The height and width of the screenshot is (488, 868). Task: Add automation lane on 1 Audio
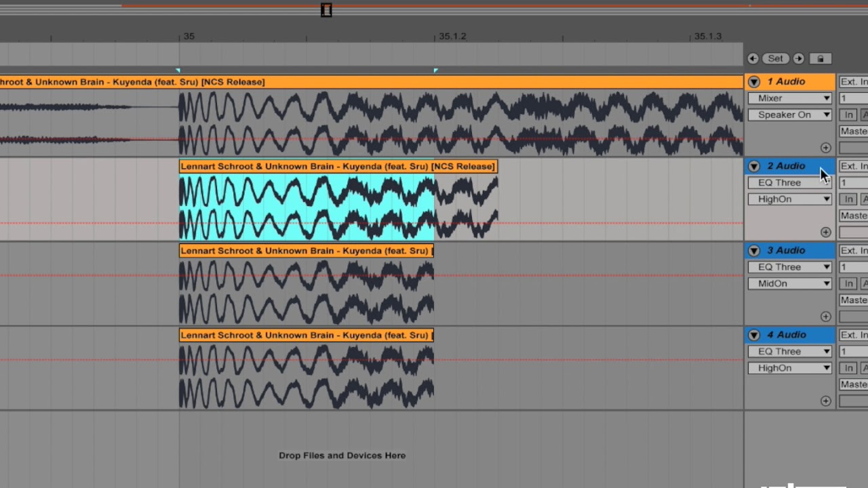[825, 148]
